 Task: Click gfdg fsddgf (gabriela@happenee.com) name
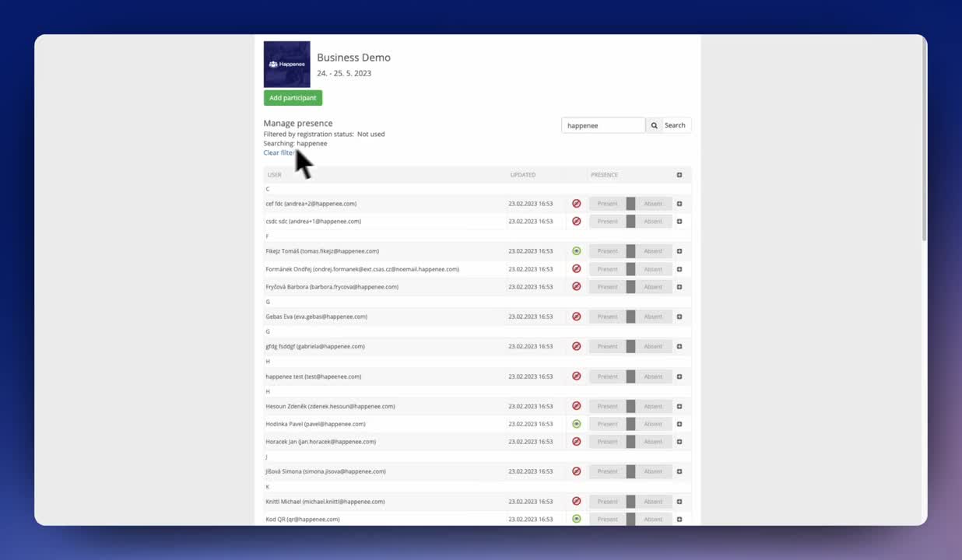(x=315, y=346)
